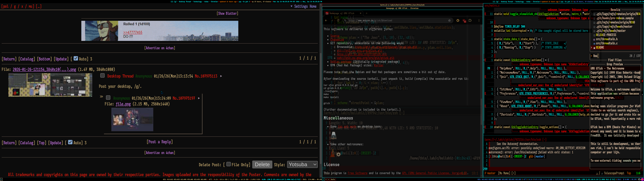Click the browser back arrow
644x181 pixels.
tap(326, 20)
